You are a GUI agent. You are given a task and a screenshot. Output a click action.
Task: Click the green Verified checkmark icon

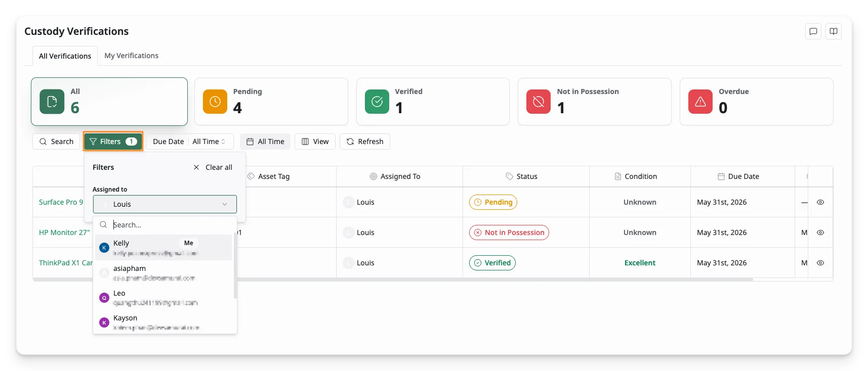[x=377, y=102]
